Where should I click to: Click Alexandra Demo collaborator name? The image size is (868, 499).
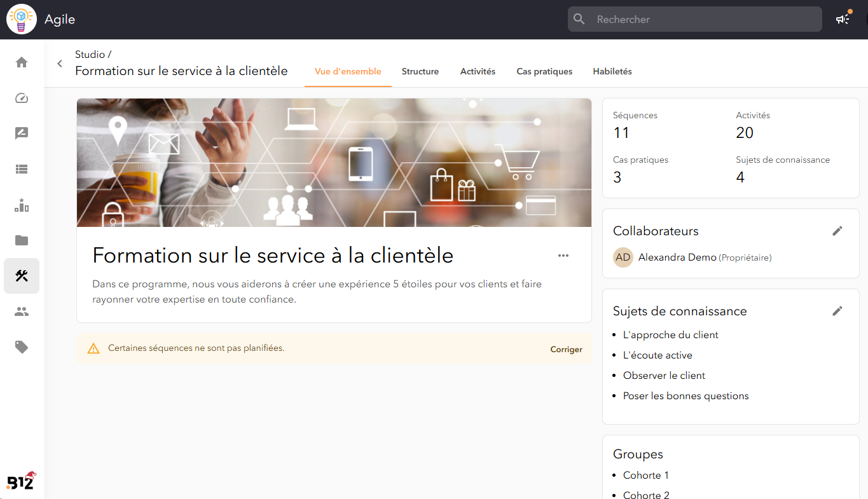click(x=677, y=257)
